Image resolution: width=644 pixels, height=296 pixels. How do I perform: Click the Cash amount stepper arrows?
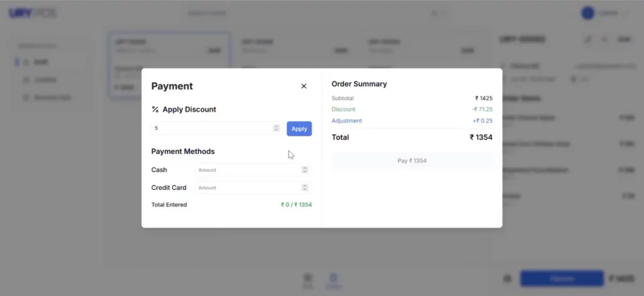[x=305, y=170]
